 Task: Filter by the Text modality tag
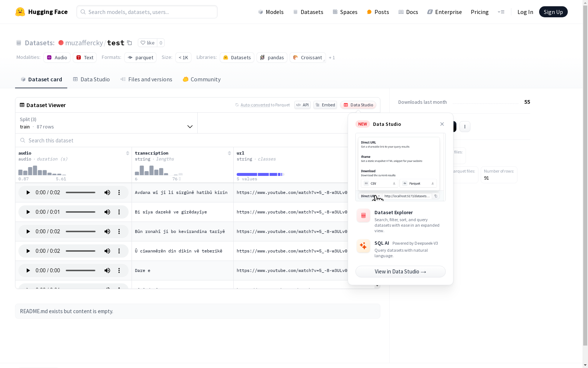coord(85,57)
